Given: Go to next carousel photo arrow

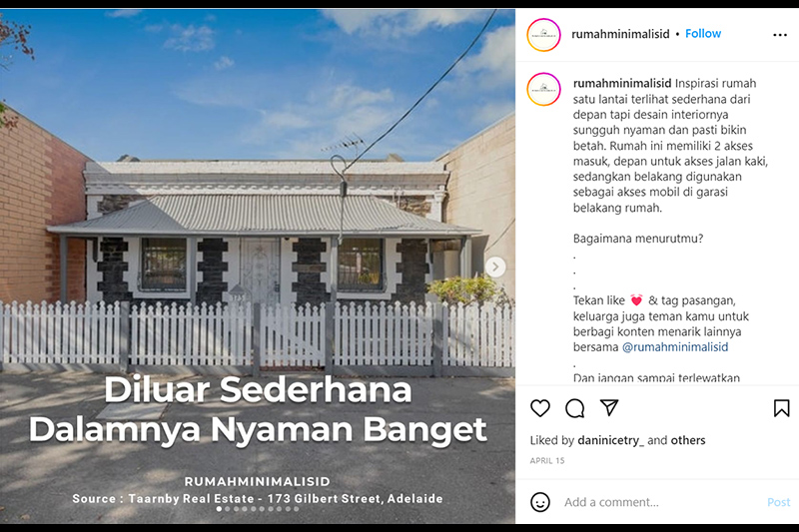Looking at the screenshot, I should coord(495,266).
